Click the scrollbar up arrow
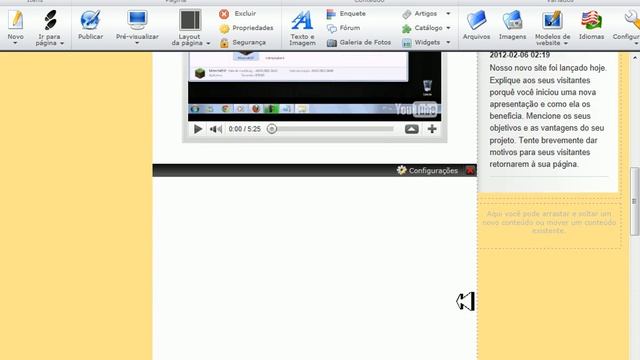The height and width of the screenshot is (360, 640). [634, 58]
